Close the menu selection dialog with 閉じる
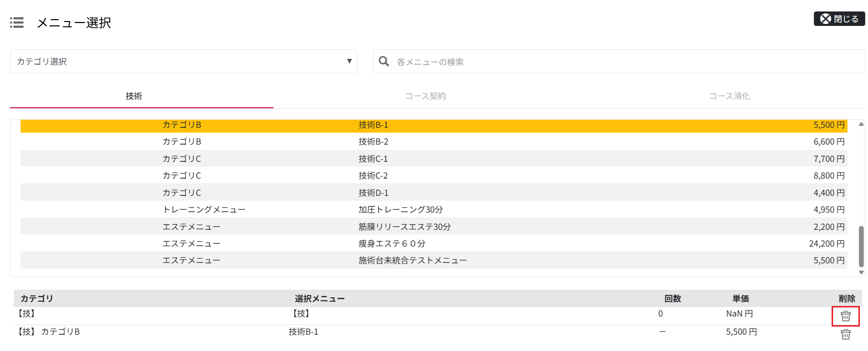Screen dimensions: 868x351 [x=839, y=19]
